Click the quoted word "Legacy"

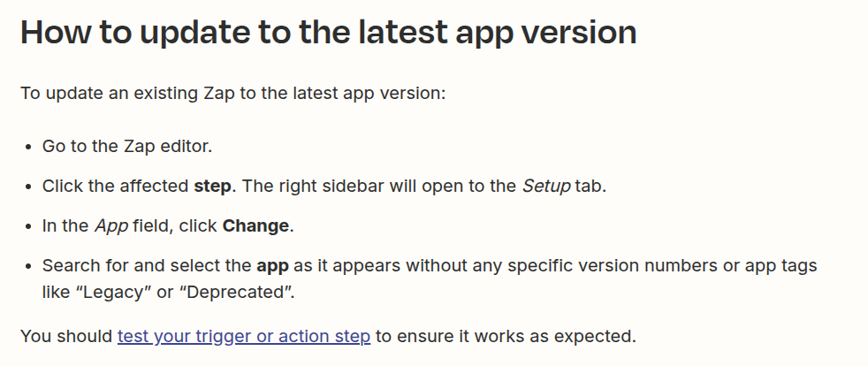[117, 292]
